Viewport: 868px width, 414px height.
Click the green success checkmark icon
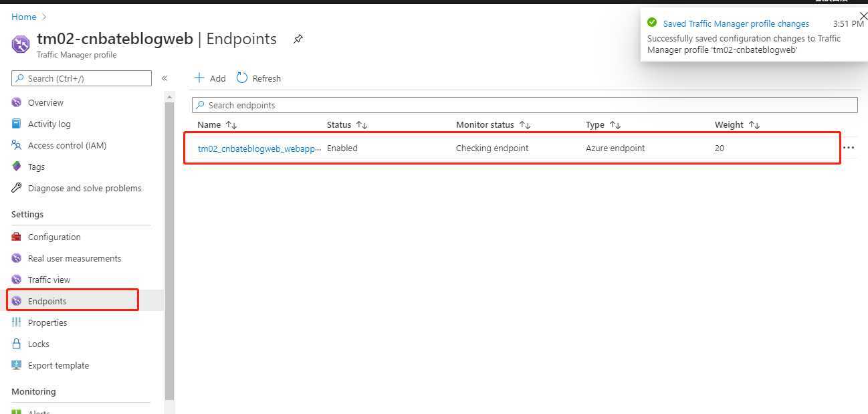coord(652,22)
